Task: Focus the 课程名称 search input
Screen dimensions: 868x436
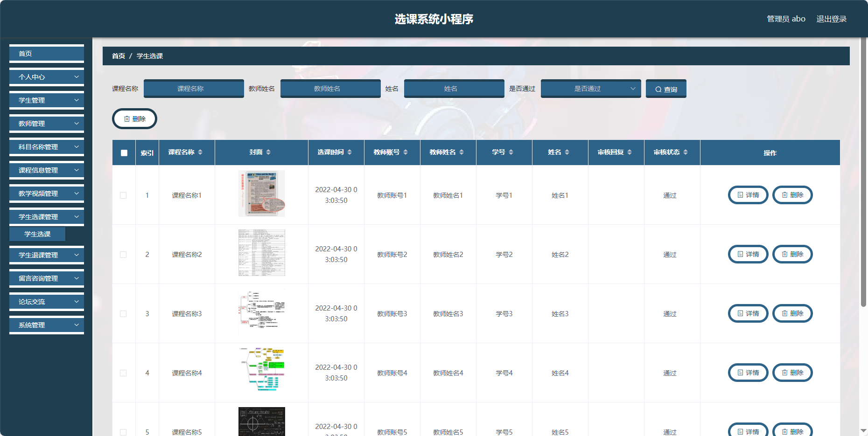Action: (x=194, y=89)
